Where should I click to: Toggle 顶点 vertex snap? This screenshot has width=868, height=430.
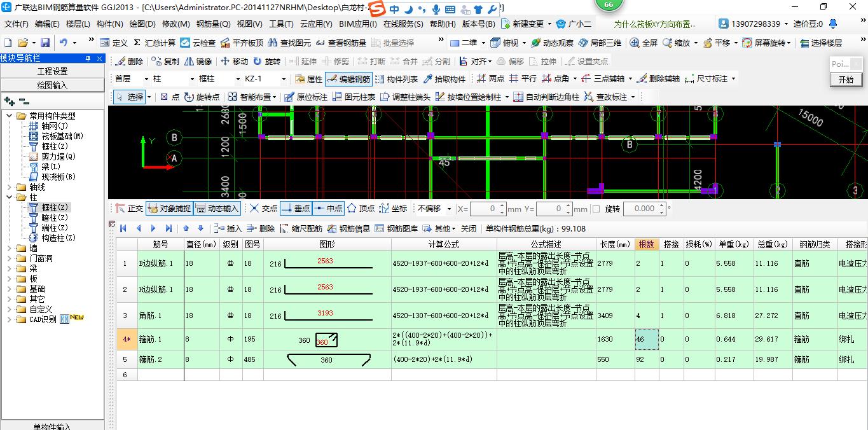361,208
